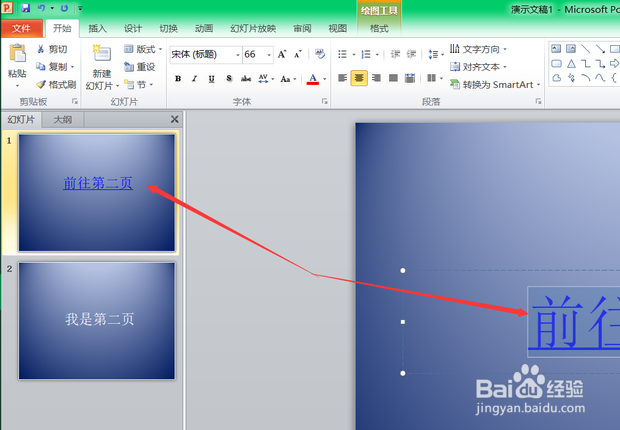Align text right
This screenshot has height=430, width=620.
376,78
